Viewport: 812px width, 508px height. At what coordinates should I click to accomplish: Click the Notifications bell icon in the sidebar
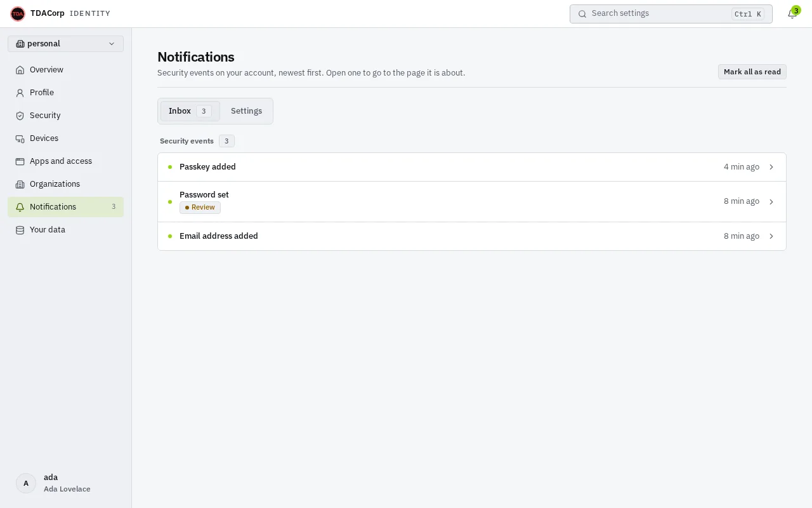click(20, 207)
